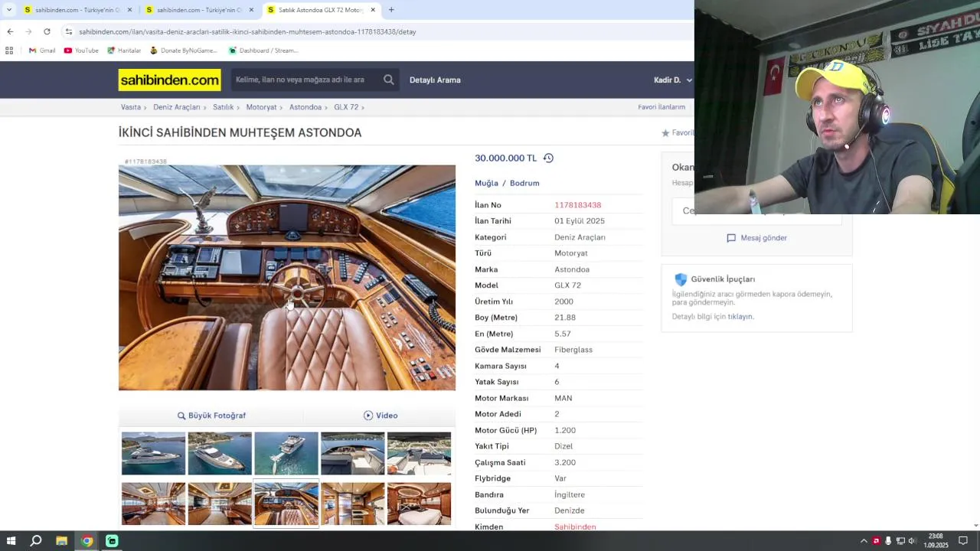Click the Astondoa breadcrumb

click(305, 107)
